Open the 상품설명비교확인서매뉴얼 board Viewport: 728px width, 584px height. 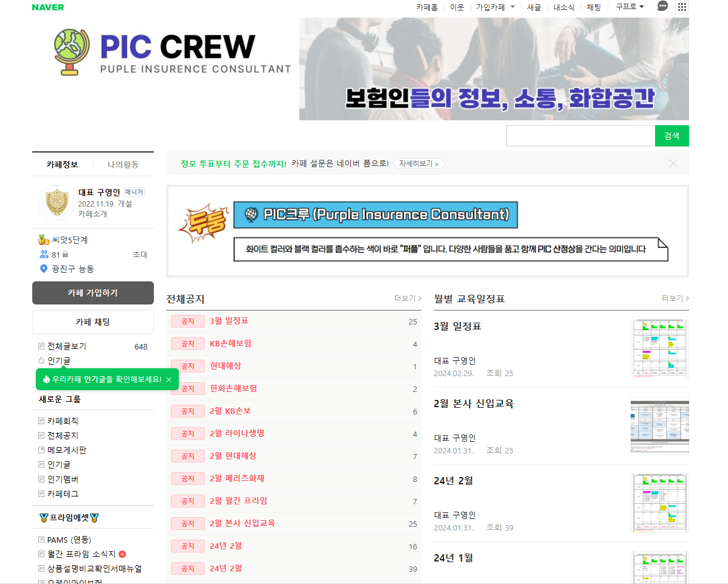tap(95, 568)
